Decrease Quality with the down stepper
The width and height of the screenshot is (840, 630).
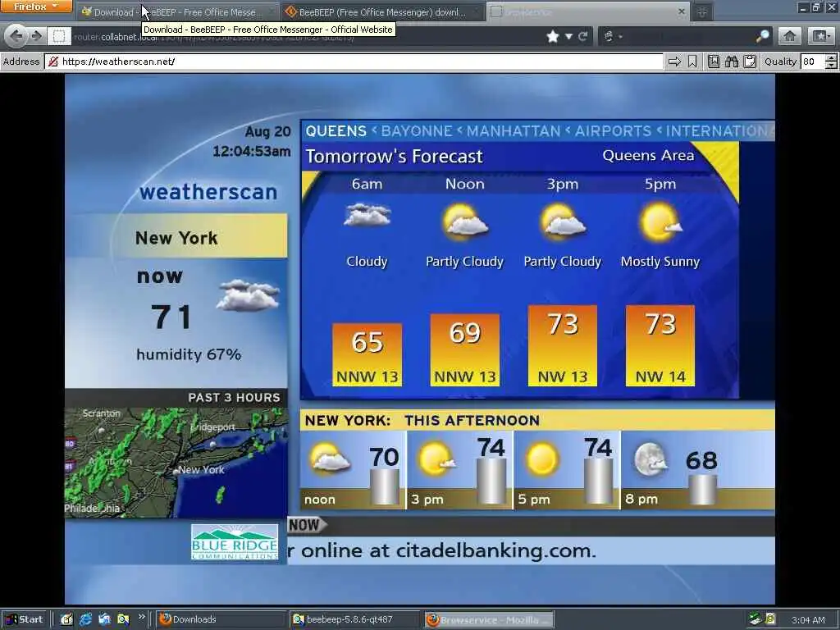click(x=832, y=66)
